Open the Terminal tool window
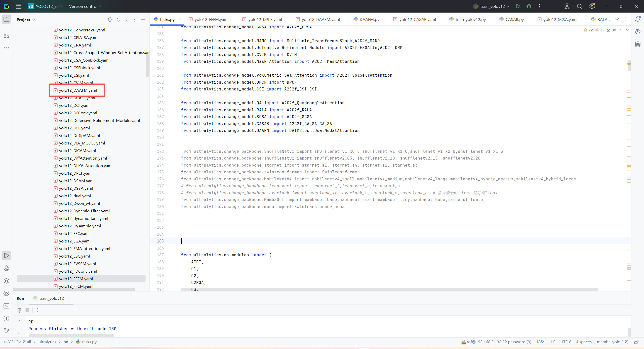The width and height of the screenshot is (644, 349). [x=6, y=306]
